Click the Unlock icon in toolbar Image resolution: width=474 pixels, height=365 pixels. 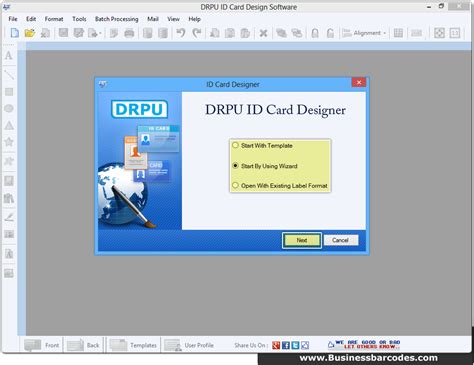pos(330,33)
